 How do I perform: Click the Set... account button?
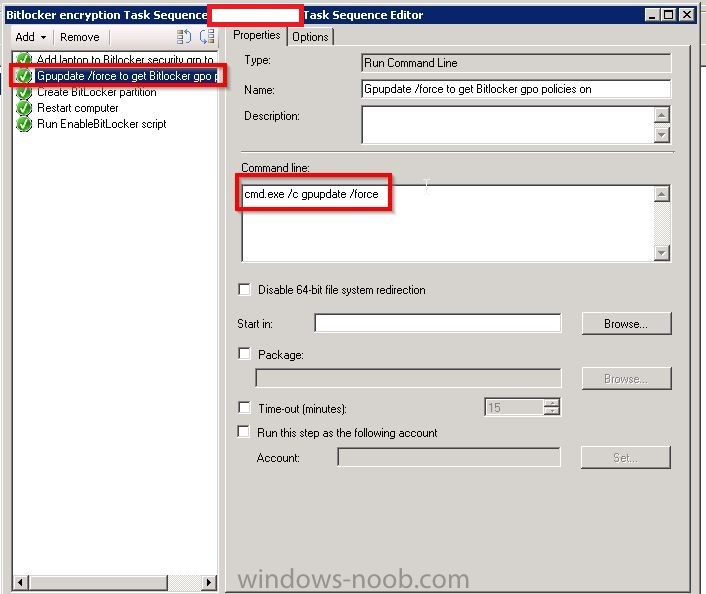coord(625,458)
